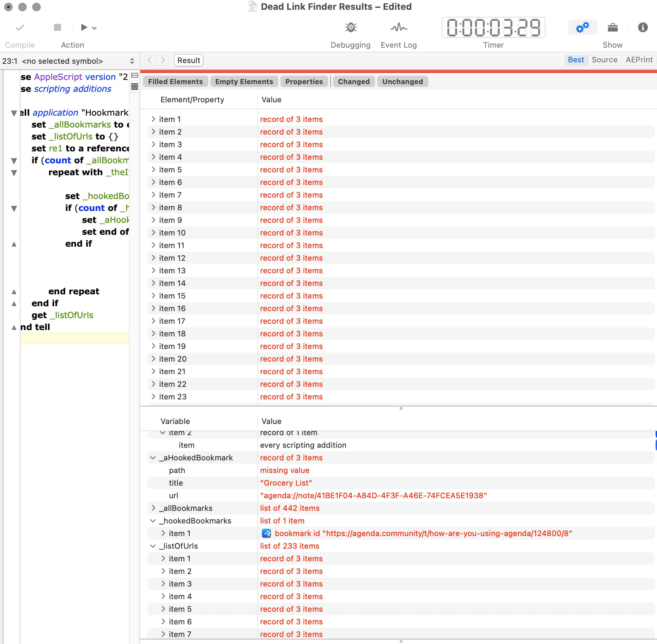Expand item 3 under _listOfUrls

point(163,584)
